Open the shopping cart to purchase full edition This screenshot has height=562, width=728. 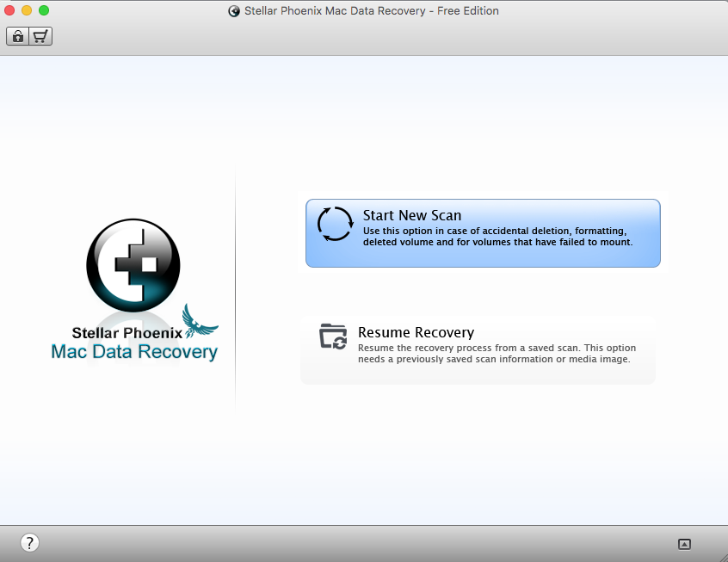click(38, 36)
